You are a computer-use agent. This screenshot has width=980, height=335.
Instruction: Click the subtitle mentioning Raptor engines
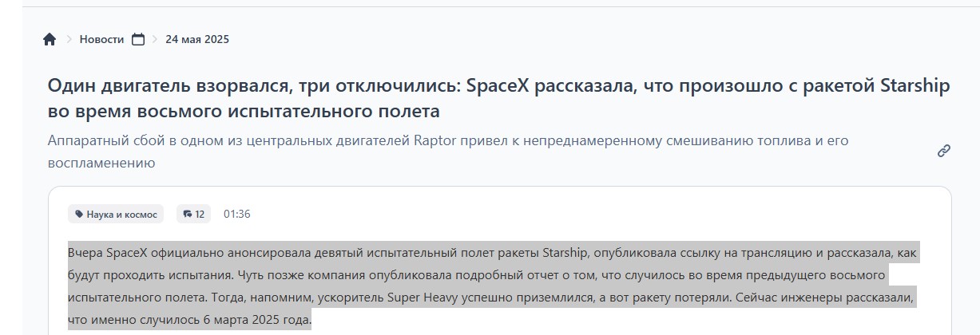pyautogui.click(x=448, y=152)
